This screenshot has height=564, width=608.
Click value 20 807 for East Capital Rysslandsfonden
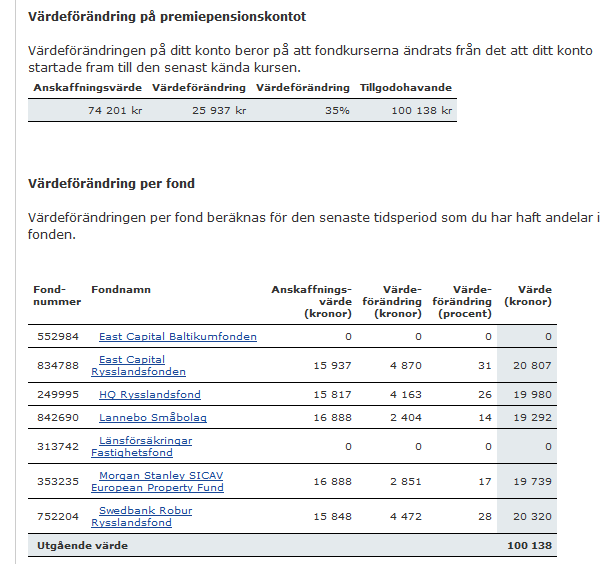[x=532, y=366]
